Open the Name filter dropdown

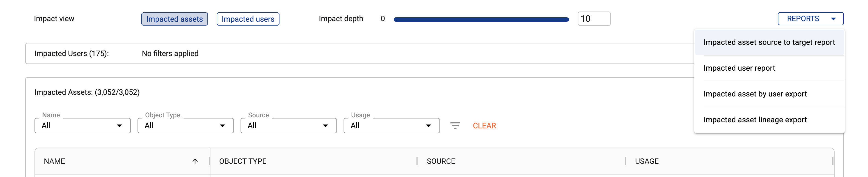(x=82, y=126)
